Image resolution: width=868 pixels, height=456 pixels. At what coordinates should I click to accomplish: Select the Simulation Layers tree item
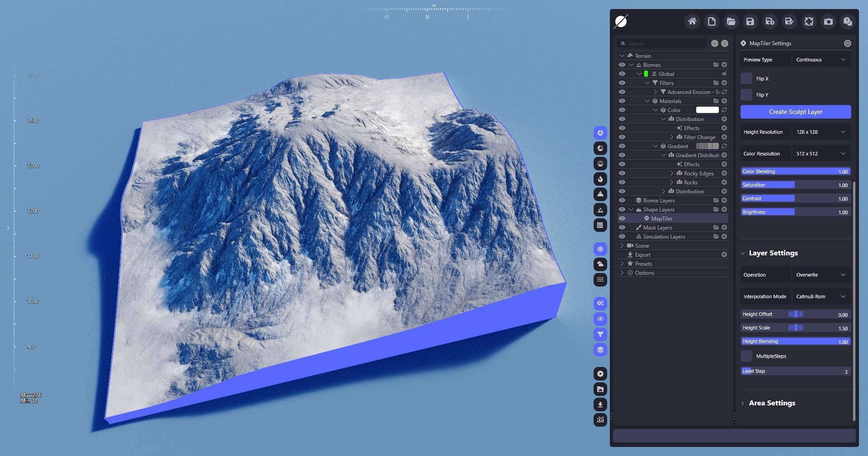(664, 237)
